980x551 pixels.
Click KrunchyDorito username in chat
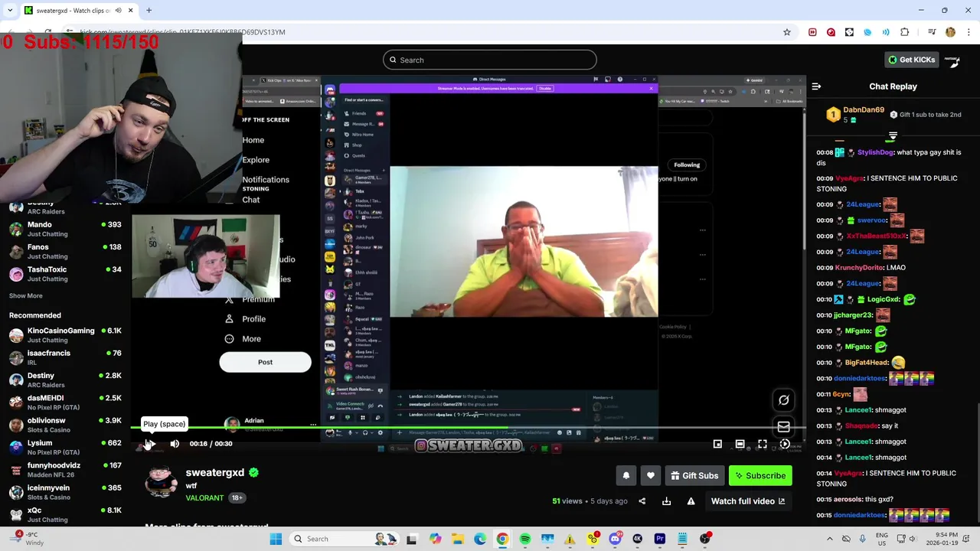point(857,268)
